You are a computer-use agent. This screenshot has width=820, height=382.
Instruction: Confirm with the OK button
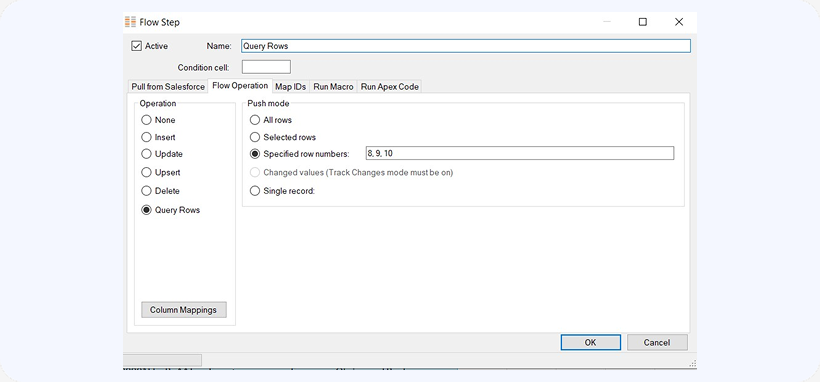pyautogui.click(x=590, y=342)
